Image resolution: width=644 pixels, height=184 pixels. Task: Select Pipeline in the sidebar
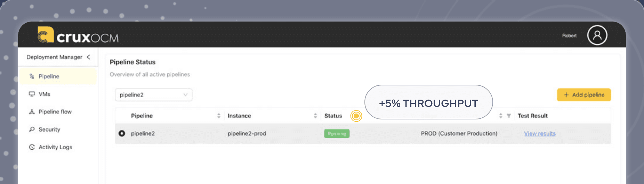point(58,76)
